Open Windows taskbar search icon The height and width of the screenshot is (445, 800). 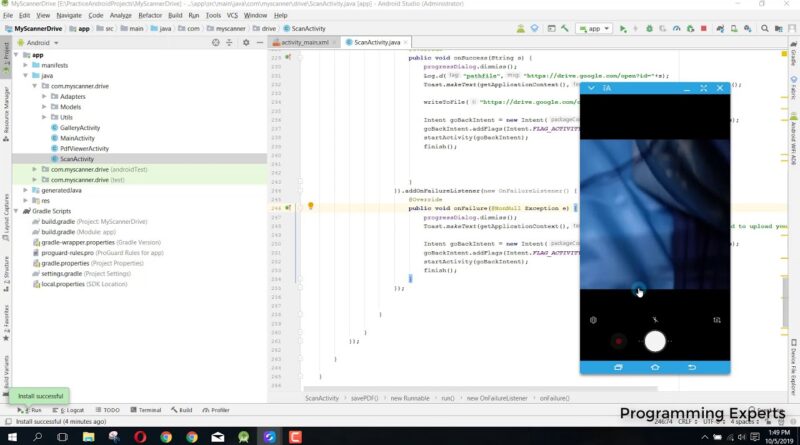point(37,437)
